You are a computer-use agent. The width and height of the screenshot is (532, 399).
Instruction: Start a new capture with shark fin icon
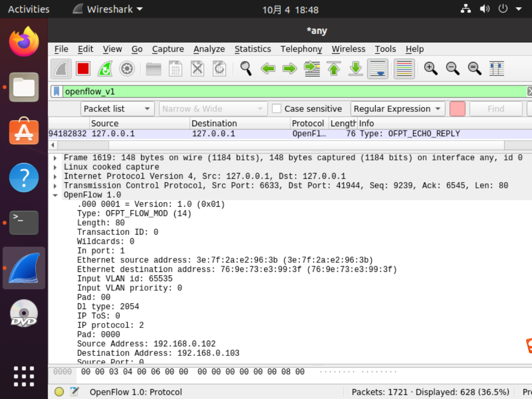(x=62, y=69)
